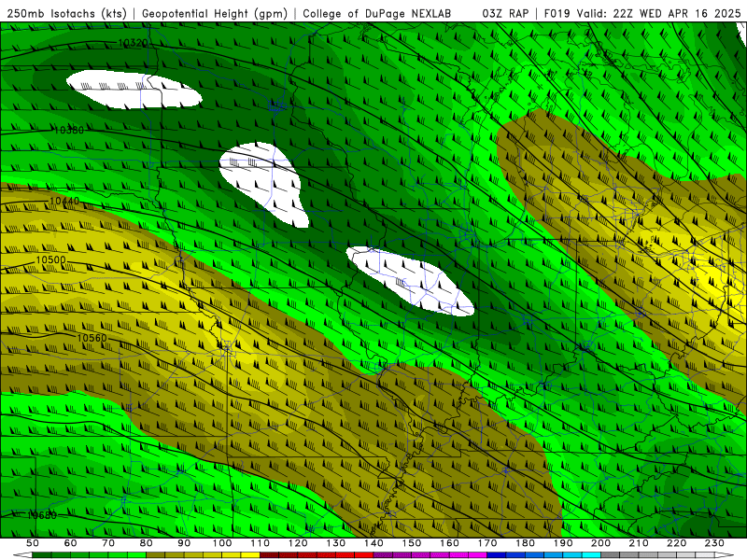
Task: Click the 150 value on the color scale
Action: coord(412,543)
